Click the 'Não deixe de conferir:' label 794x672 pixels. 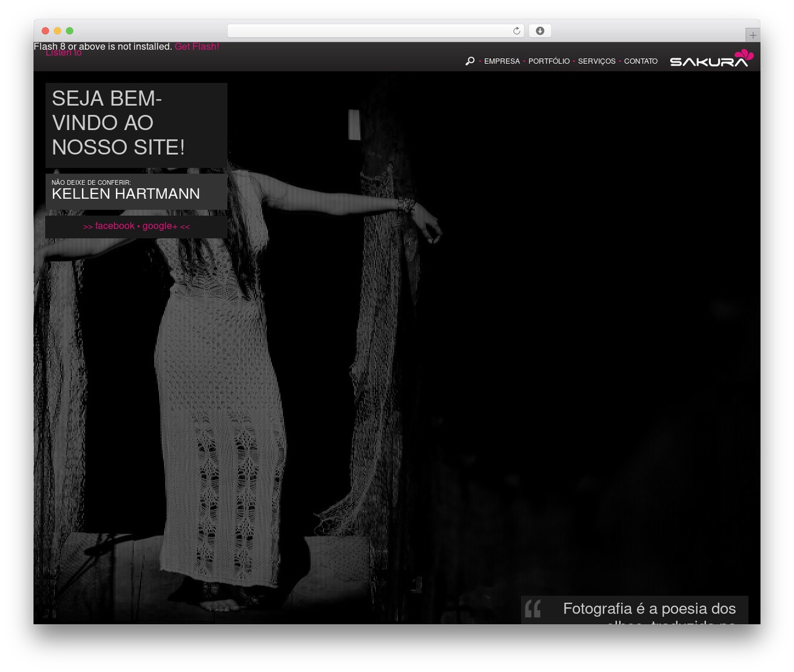coord(91,182)
